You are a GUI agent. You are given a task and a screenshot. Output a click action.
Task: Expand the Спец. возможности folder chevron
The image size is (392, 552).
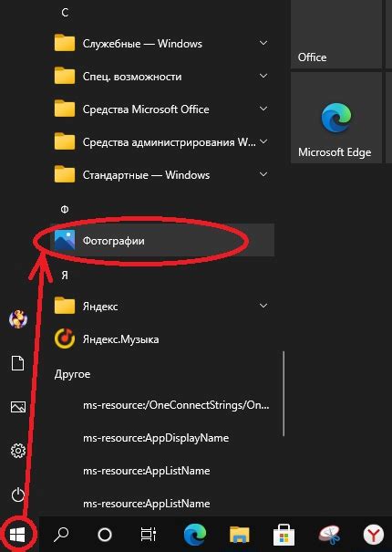click(263, 76)
